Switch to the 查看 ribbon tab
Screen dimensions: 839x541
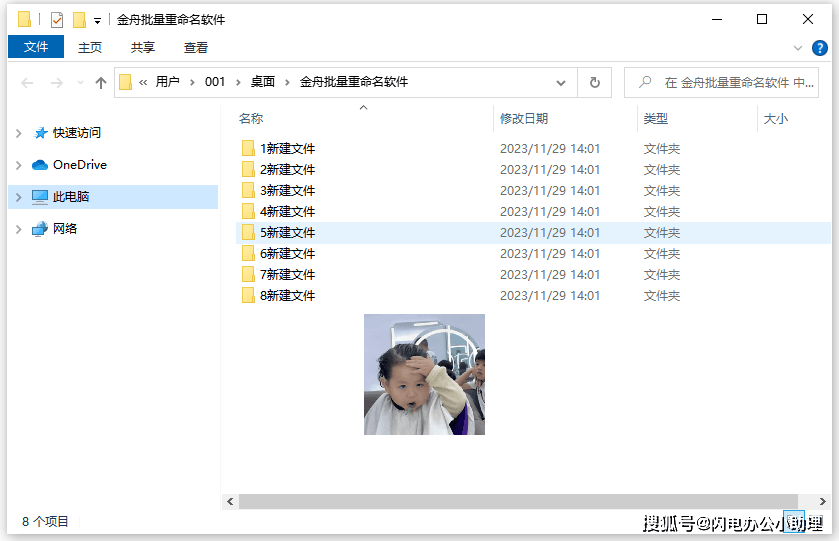coord(195,48)
